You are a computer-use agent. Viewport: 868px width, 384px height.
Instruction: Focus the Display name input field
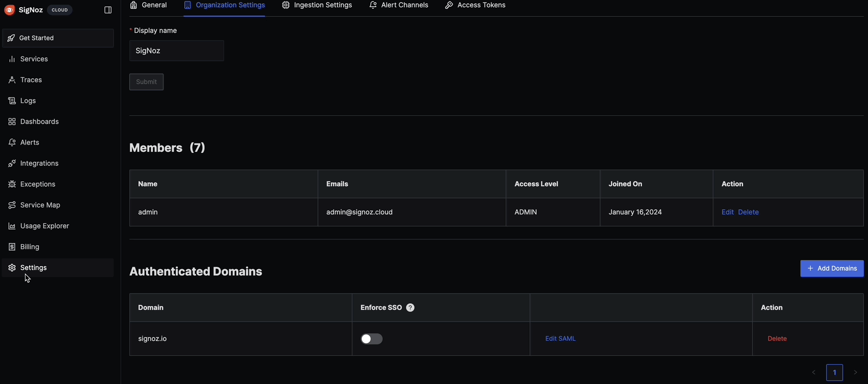(177, 51)
